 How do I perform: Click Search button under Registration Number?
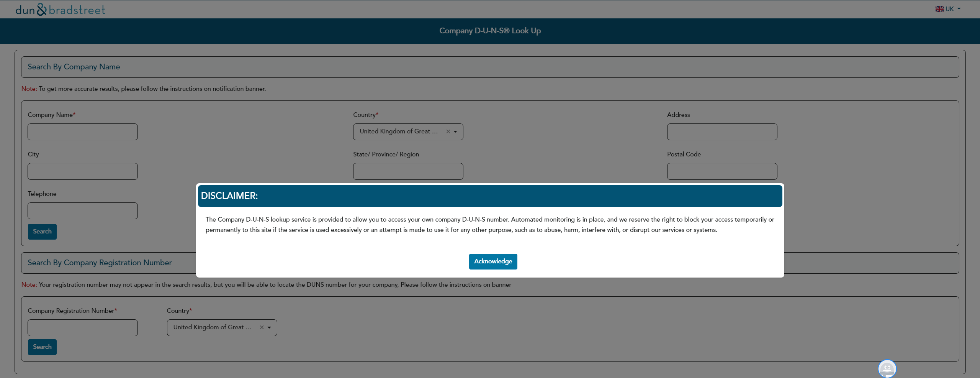(42, 347)
